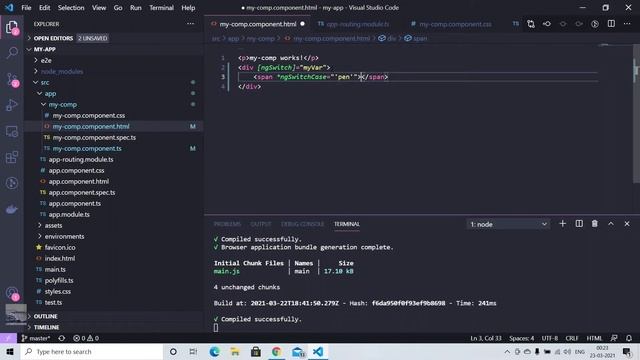This screenshot has width=640, height=360.
Task: Open app.module.ts in explorer
Action: click(69, 214)
